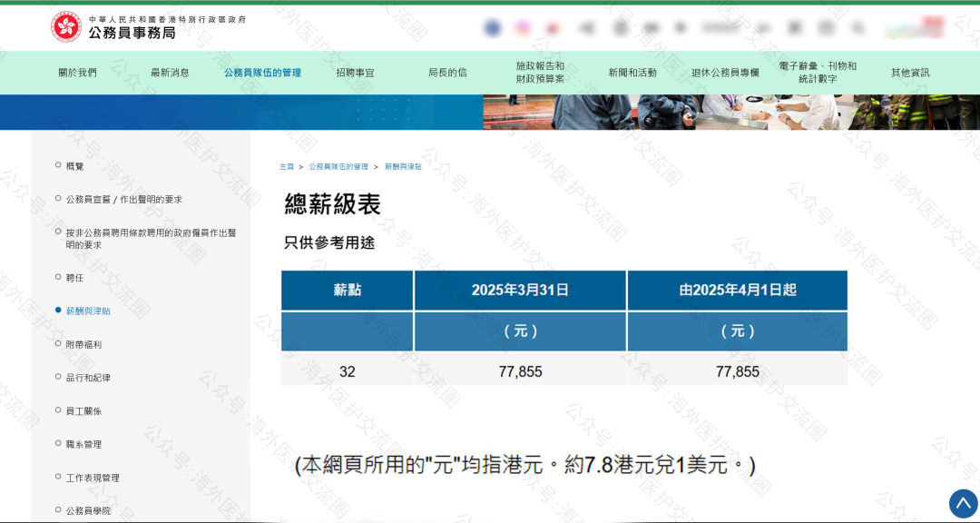Open the 退休公務員專欄 menu item
Viewport: 980px width, 523px height.
pos(725,73)
